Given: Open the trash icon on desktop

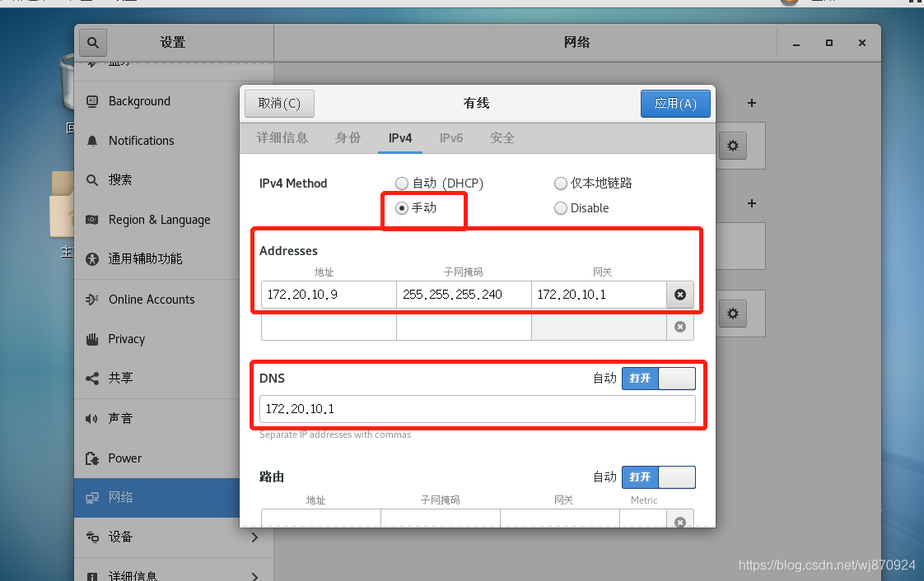Looking at the screenshot, I should click(x=67, y=82).
